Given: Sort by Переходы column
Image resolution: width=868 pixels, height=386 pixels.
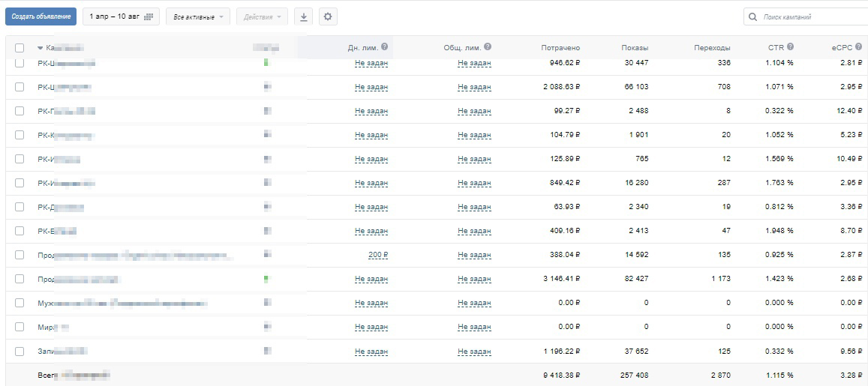Looking at the screenshot, I should pyautogui.click(x=713, y=48).
